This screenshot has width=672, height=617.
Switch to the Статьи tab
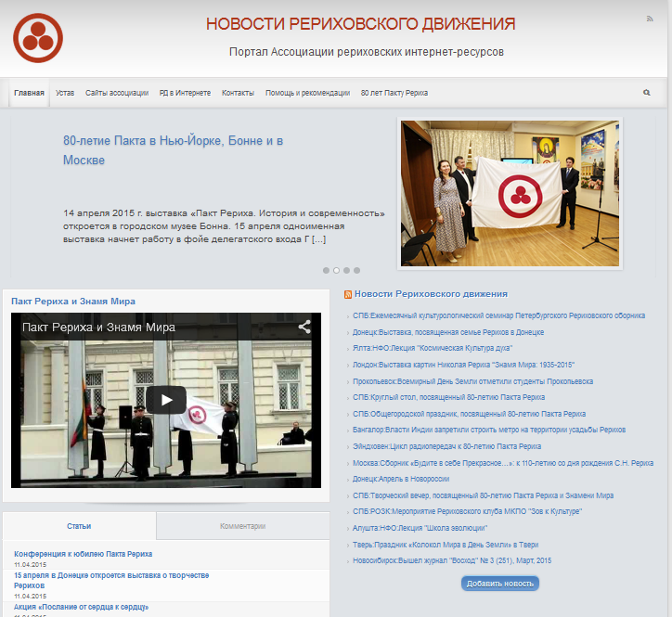click(79, 526)
